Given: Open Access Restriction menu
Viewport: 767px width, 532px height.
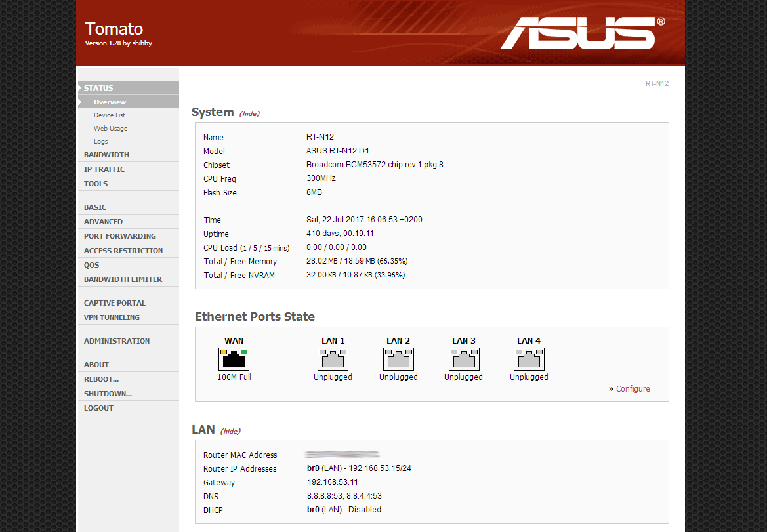Looking at the screenshot, I should [x=129, y=251].
